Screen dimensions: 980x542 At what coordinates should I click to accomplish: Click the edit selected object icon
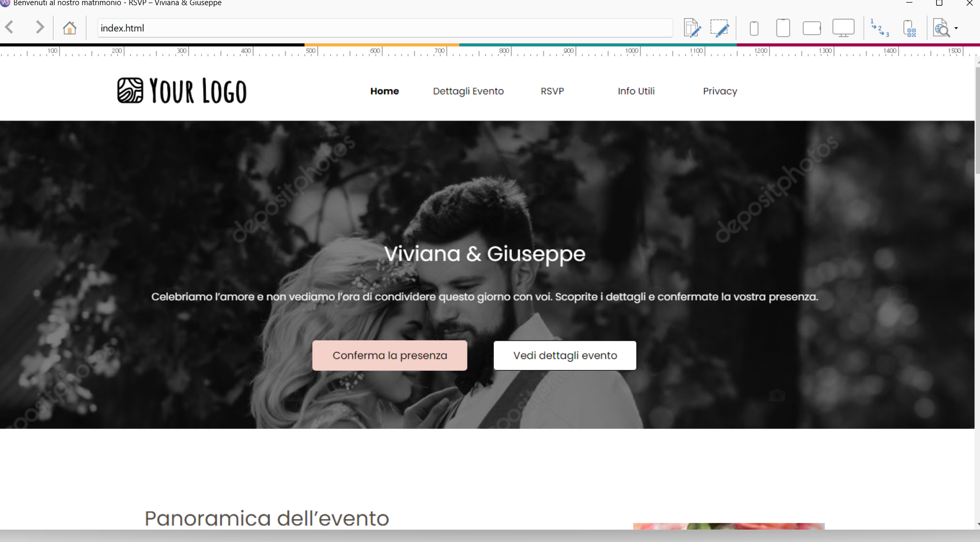719,28
